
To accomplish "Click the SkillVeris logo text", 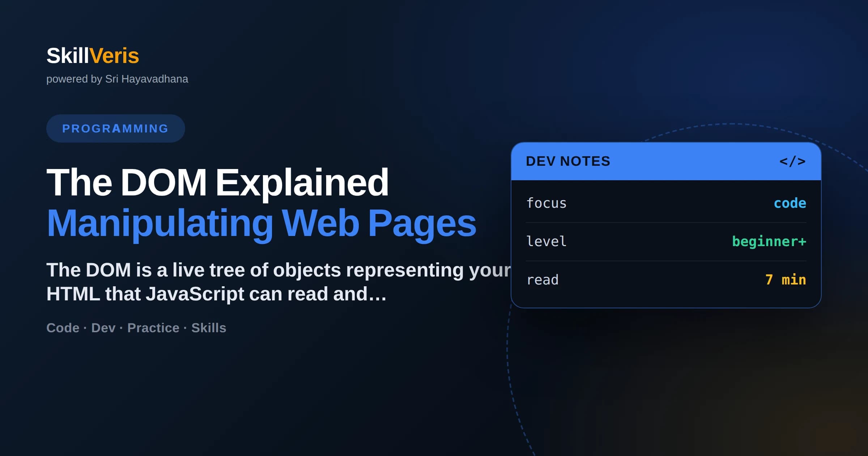I will [93, 56].
